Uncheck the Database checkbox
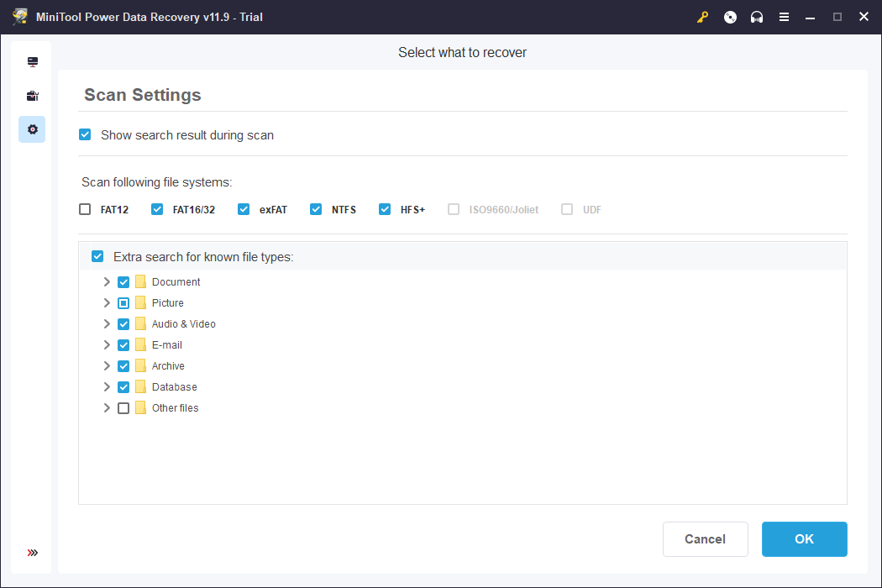 [123, 387]
